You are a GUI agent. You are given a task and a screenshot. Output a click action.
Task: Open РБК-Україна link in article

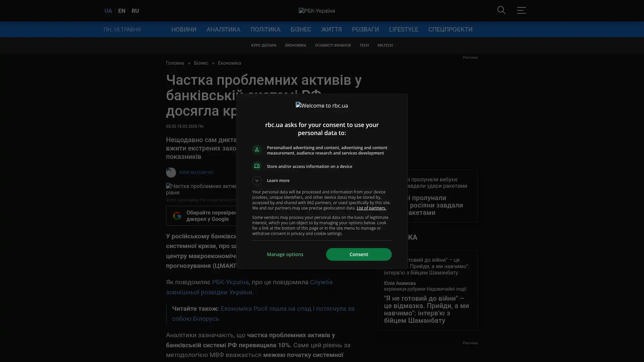click(x=230, y=282)
